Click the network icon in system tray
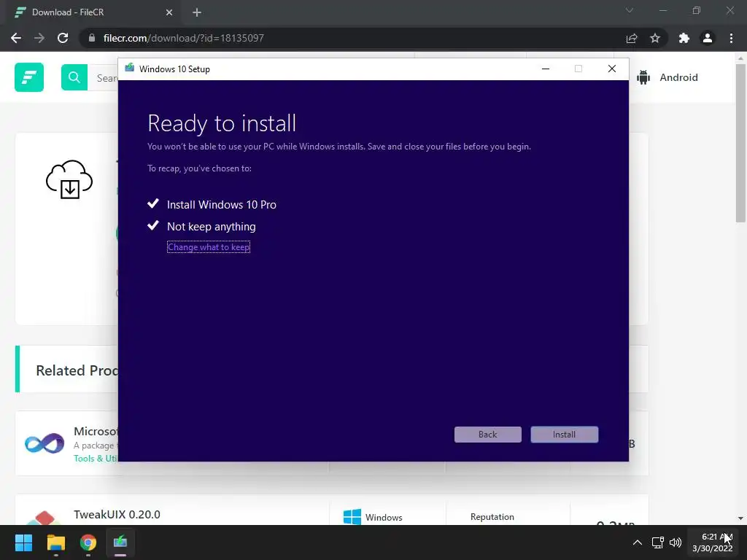Image resolution: width=747 pixels, height=560 pixels. 658,542
